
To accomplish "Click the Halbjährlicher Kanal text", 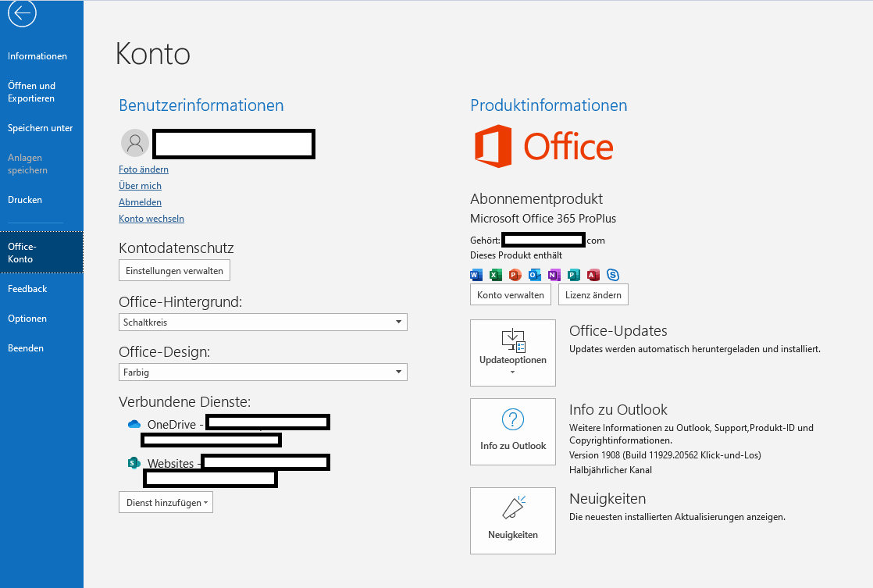I will click(x=610, y=470).
